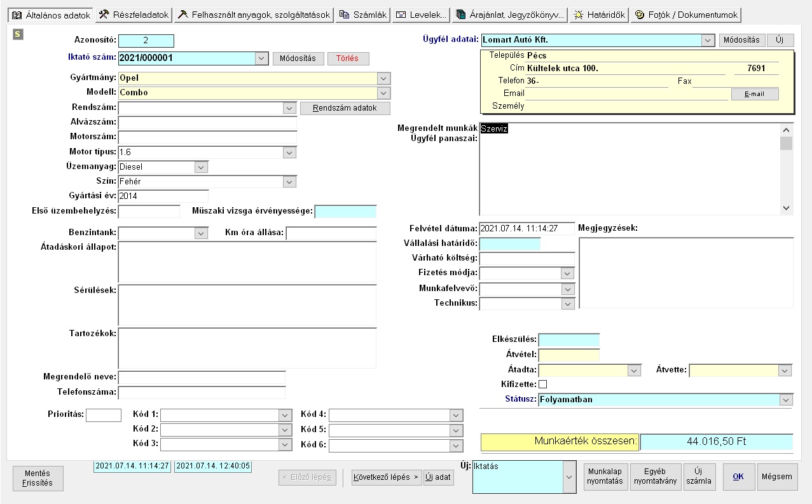Switch to the Számlák tab
The width and height of the screenshot is (812, 504).
click(x=362, y=15)
